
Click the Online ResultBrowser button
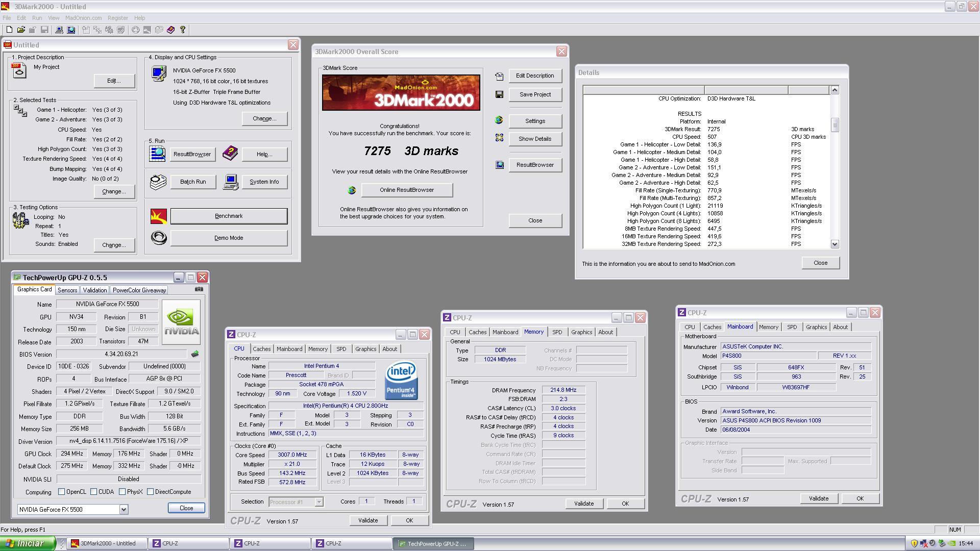[407, 190]
